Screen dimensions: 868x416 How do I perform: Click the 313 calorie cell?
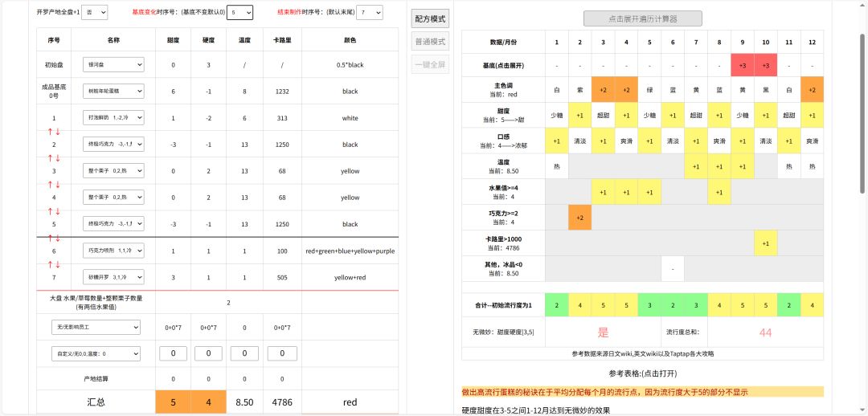282,118
